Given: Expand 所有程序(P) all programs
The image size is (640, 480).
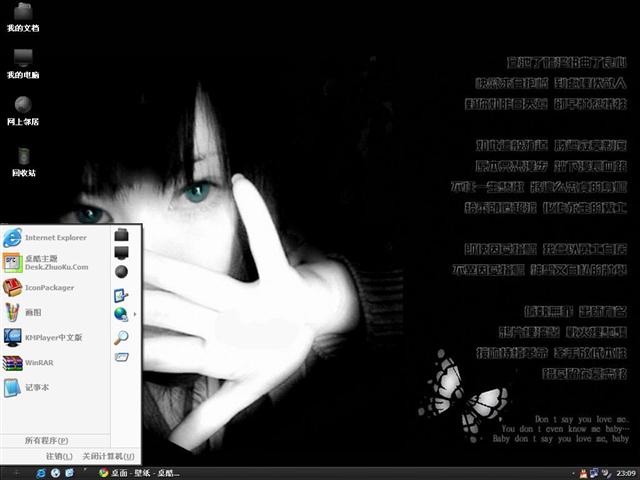Looking at the screenshot, I should point(47,440).
